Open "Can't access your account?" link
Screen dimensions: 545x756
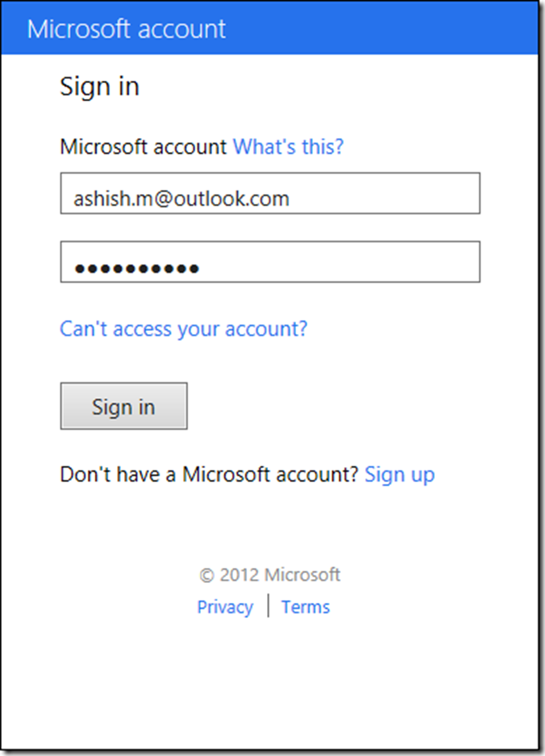(x=184, y=329)
